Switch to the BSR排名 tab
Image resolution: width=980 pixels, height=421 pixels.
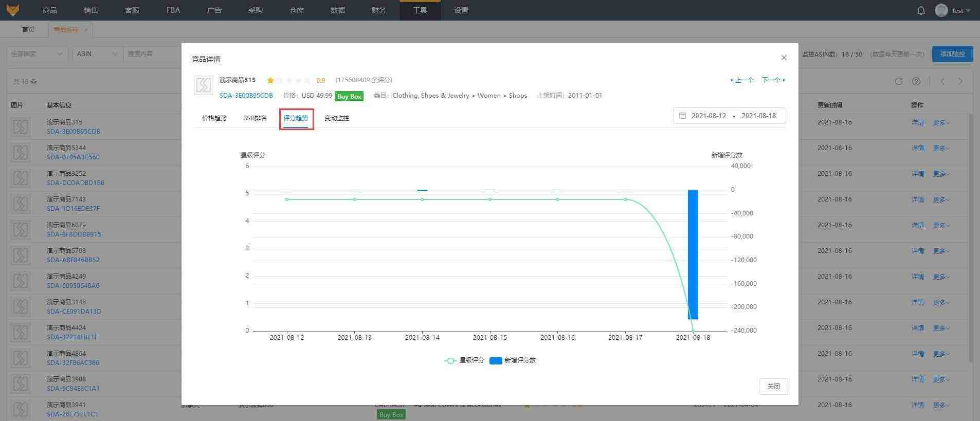(255, 118)
